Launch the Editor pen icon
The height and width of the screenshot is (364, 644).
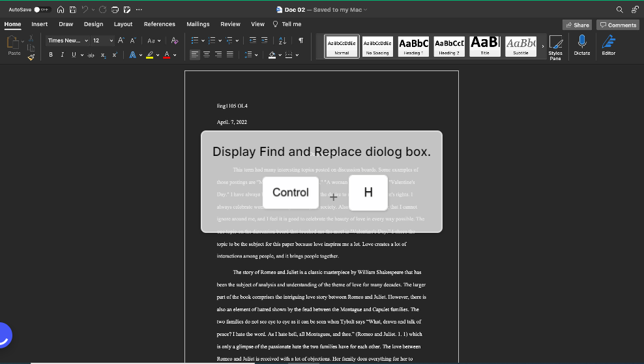(x=608, y=44)
